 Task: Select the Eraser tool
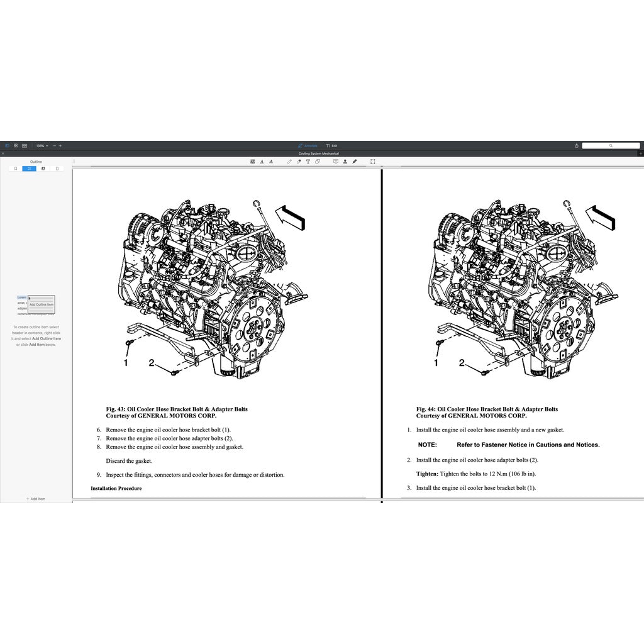tap(298, 161)
